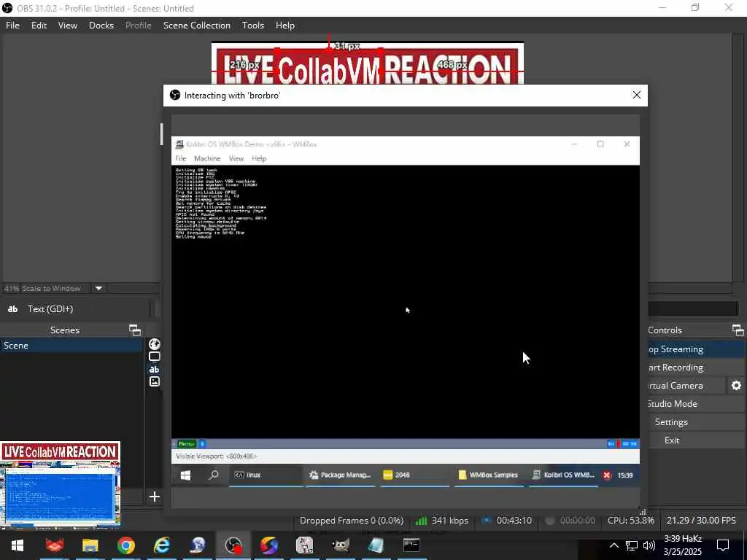The width and height of the screenshot is (747, 560).
Task: Start the Virtual Camera
Action: coord(686,386)
